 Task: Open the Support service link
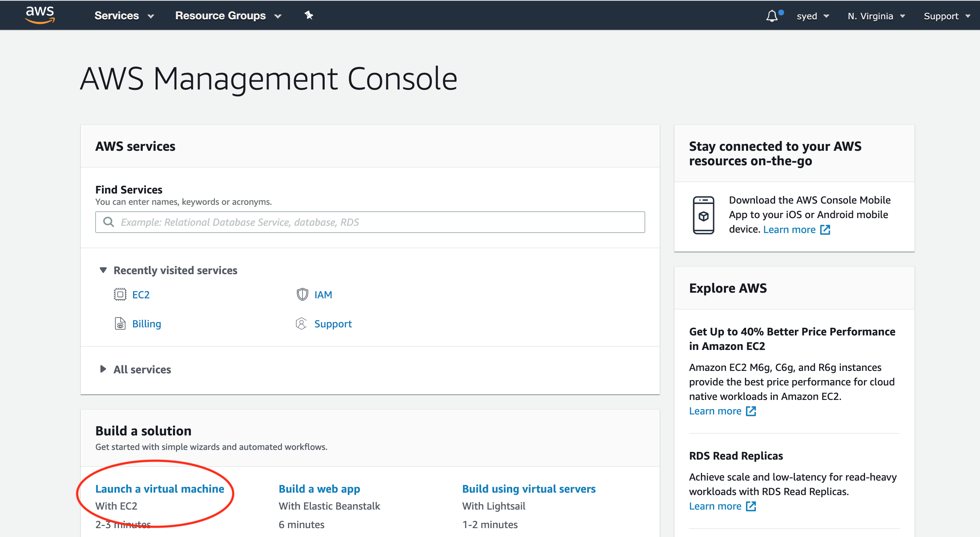[x=333, y=324]
